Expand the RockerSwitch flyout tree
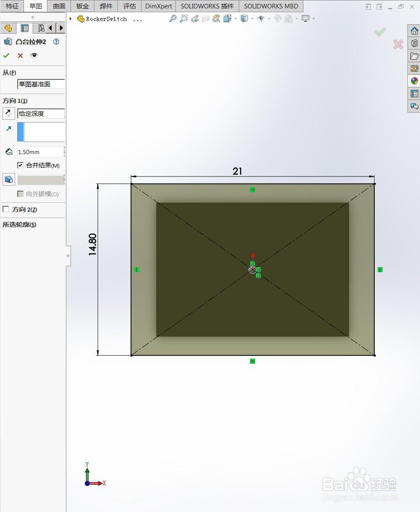420x512 pixels. pyautogui.click(x=70, y=19)
